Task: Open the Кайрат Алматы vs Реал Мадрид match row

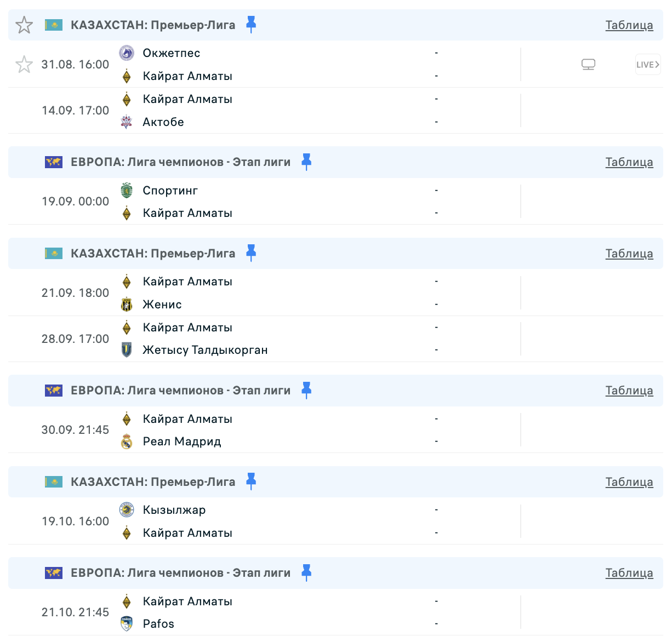Action: 335,430
